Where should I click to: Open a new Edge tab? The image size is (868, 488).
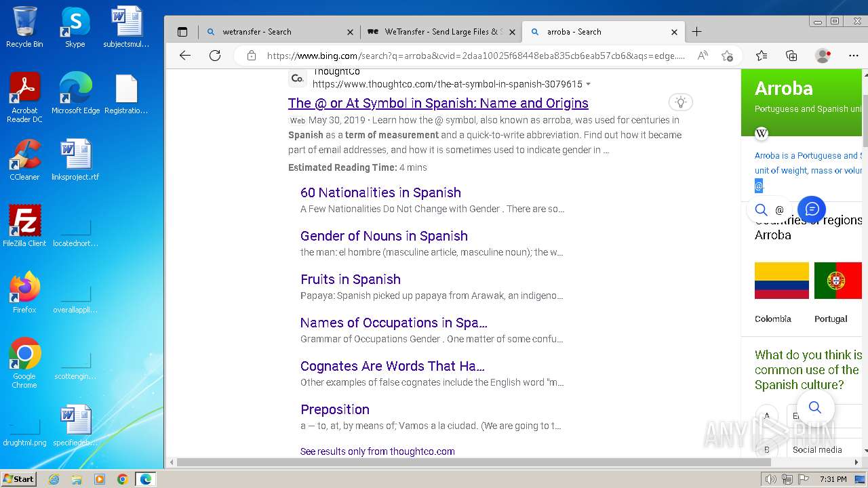pyautogui.click(x=696, y=32)
